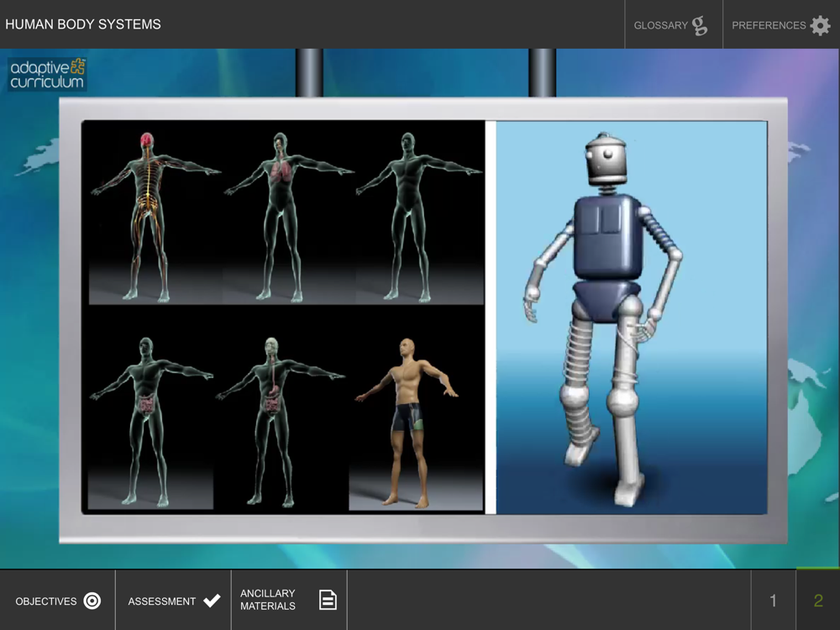840x630 pixels.
Task: Select the plain transparent body figure
Action: click(x=419, y=217)
